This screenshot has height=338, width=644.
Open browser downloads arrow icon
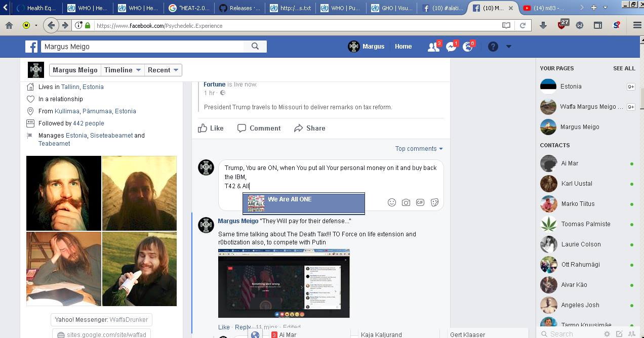tap(543, 25)
